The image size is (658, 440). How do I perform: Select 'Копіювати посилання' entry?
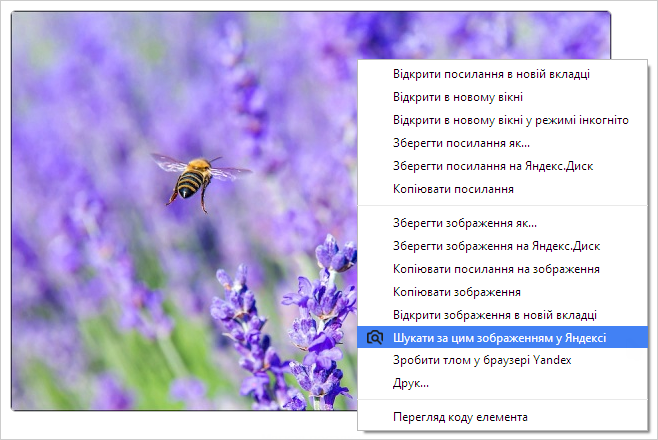(502, 189)
